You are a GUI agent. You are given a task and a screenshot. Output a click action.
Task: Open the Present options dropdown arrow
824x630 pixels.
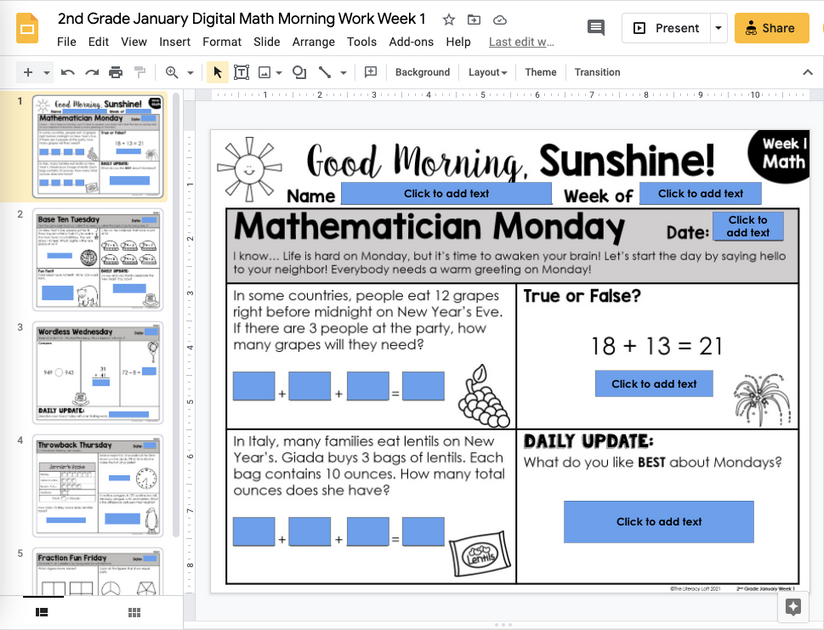[x=717, y=28]
